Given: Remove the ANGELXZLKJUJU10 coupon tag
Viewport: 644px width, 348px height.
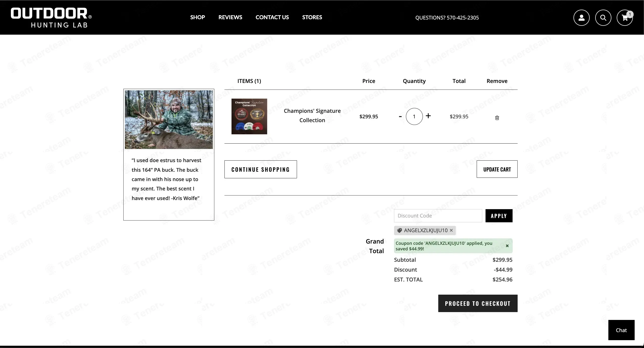Looking at the screenshot, I should (451, 230).
